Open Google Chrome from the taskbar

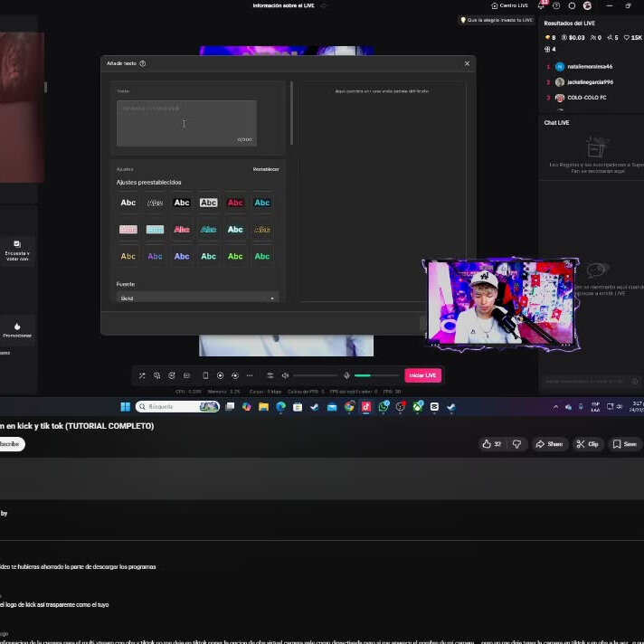[x=349, y=407]
